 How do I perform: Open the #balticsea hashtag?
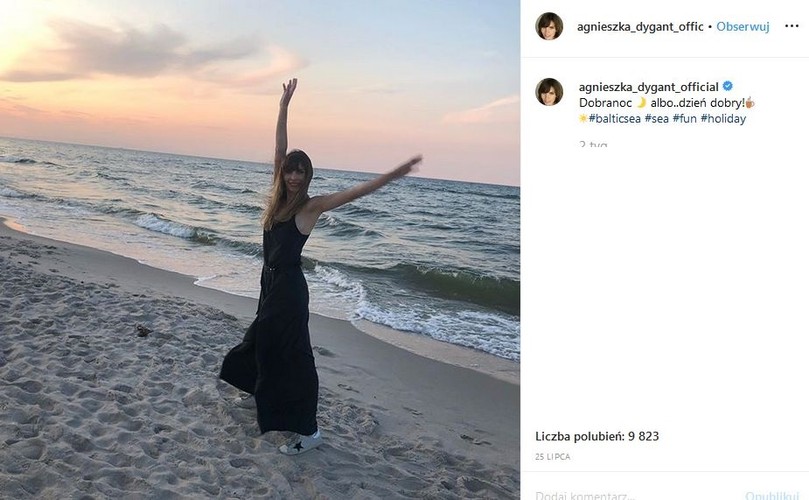(x=614, y=119)
